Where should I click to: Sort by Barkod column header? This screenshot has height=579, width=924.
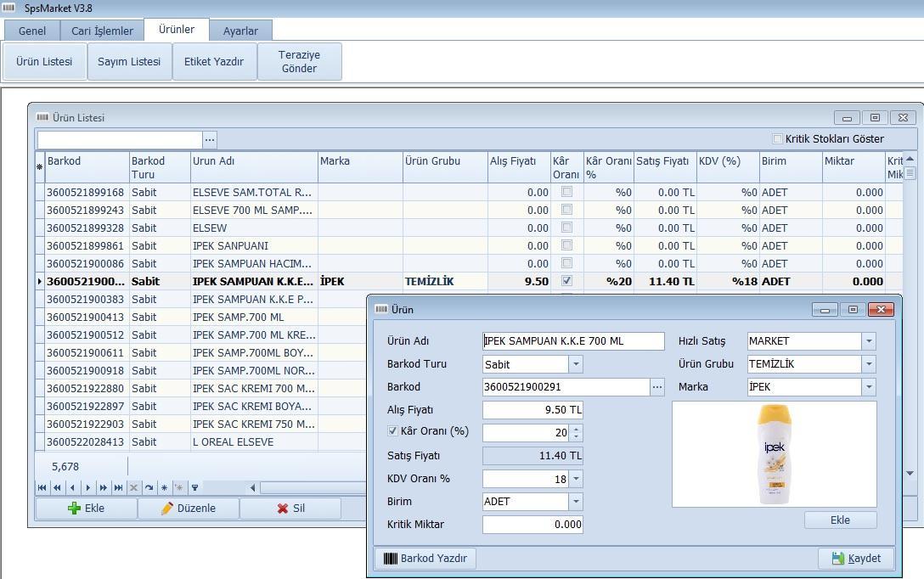click(87, 167)
